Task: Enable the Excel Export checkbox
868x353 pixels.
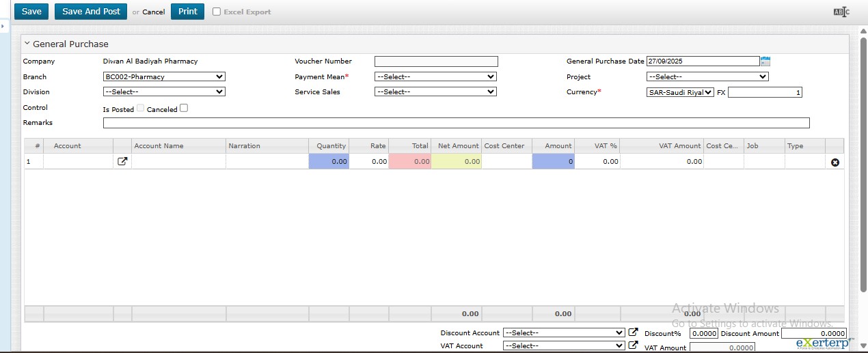Action: coord(217,12)
